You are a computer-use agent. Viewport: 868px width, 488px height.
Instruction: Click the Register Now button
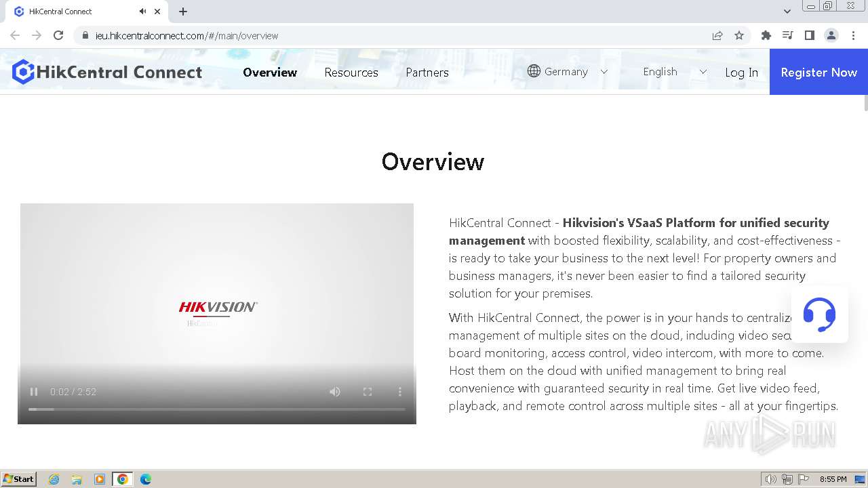click(818, 72)
